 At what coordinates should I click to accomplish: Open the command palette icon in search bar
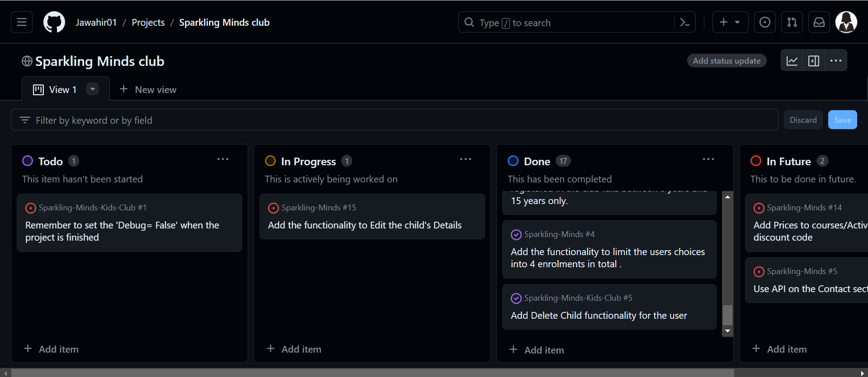pos(685,22)
